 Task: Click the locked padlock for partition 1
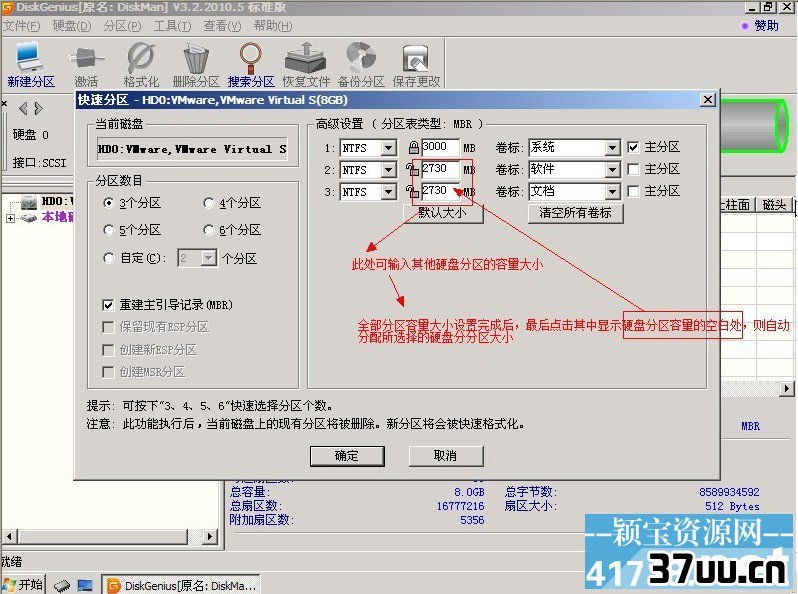414,148
